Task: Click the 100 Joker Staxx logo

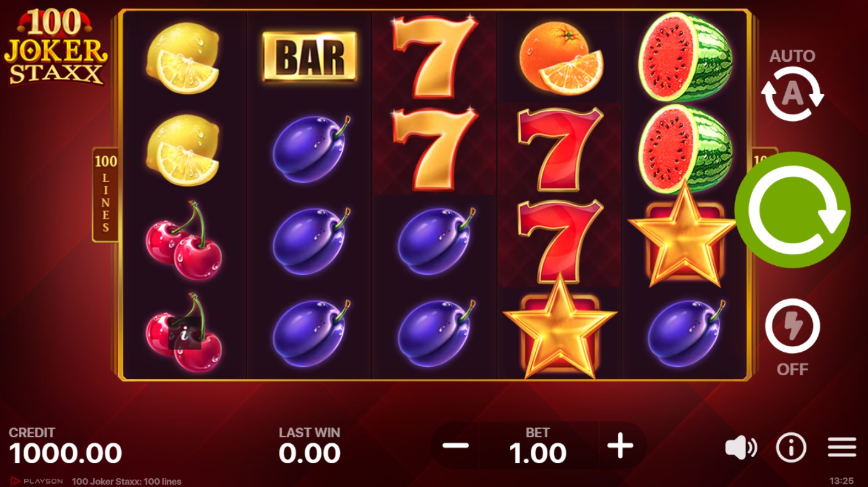Action: [55, 47]
